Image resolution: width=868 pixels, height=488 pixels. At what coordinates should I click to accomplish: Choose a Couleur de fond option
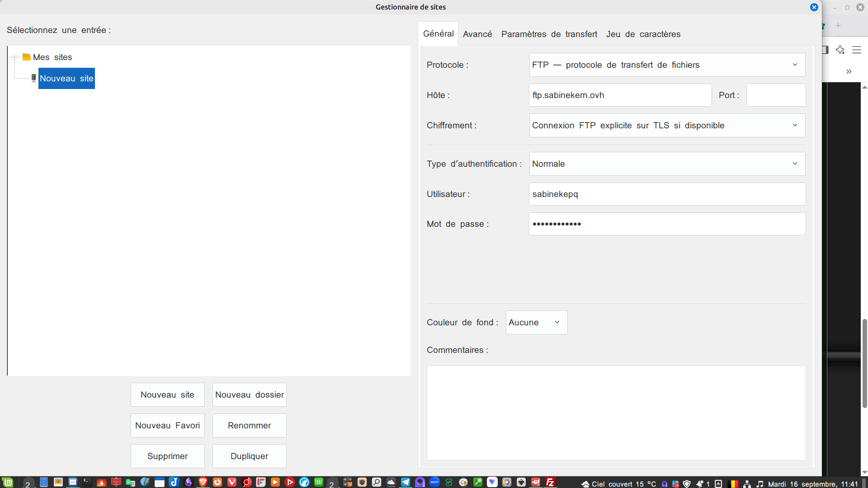[536, 323]
